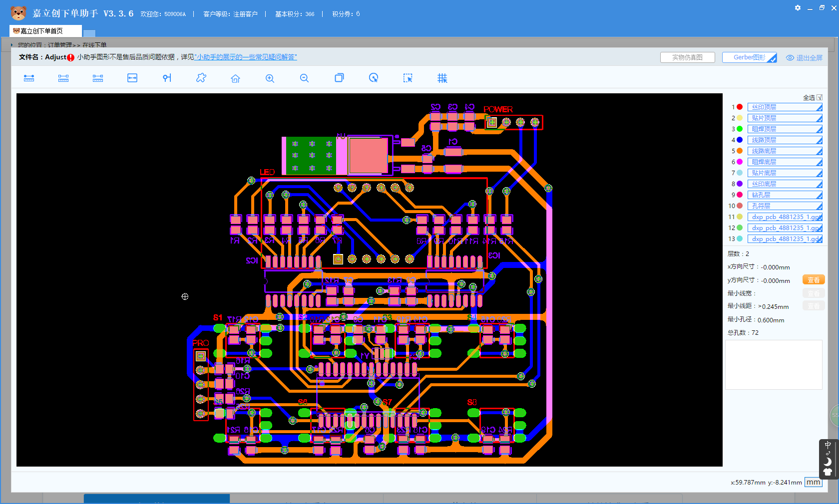
Task: Click the red color dot for layer 1
Action: point(740,107)
